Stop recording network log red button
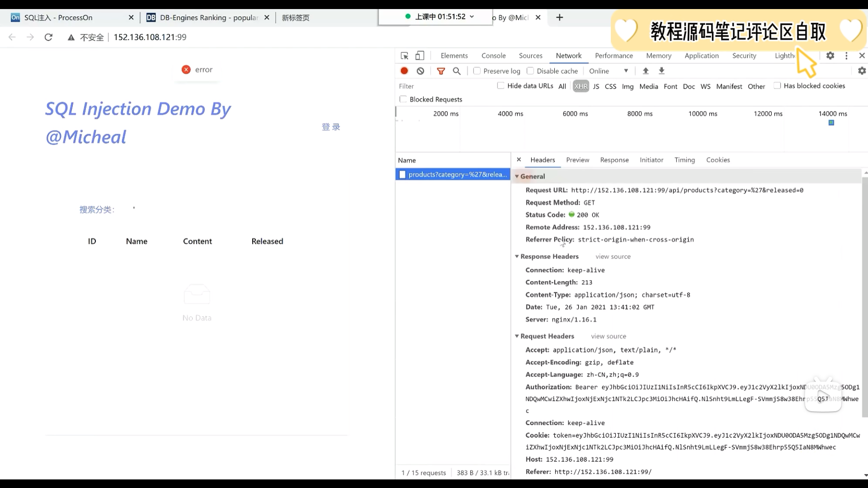Screen dimensions: 868x488 [x=404, y=71]
